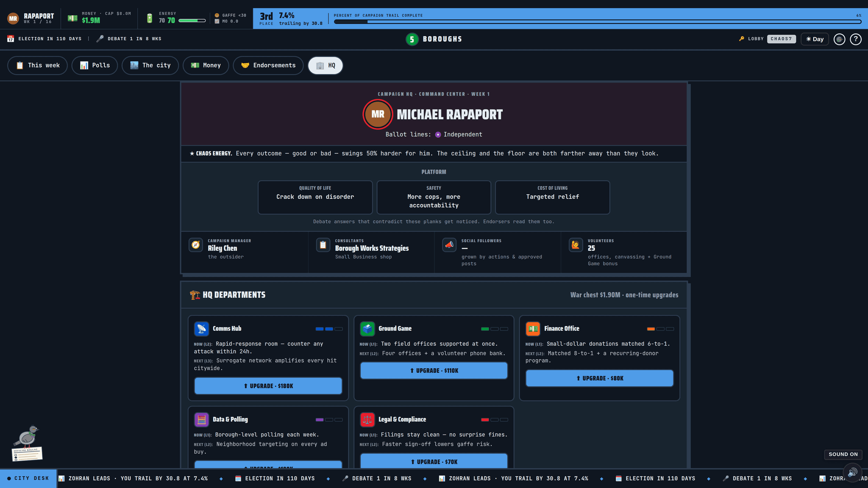Screen dimensions: 868x488
Task: Click the 'BOROUGHS' heading text
Action: 442,39
